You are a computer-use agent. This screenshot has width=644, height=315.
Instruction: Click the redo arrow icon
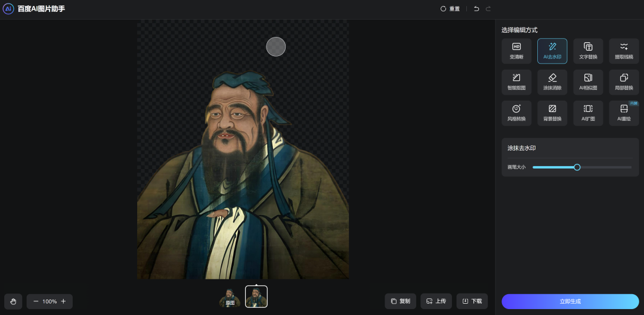[488, 8]
